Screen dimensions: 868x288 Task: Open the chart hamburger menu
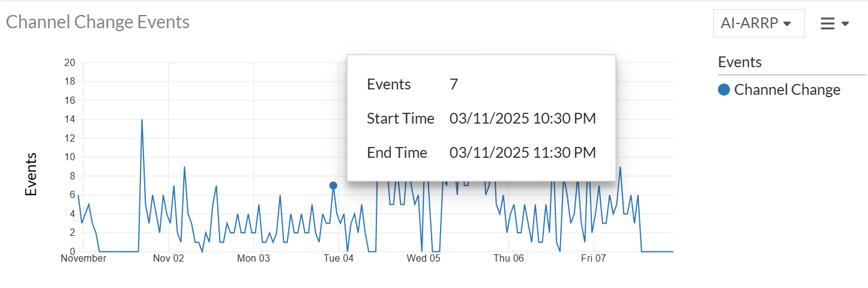click(x=828, y=23)
